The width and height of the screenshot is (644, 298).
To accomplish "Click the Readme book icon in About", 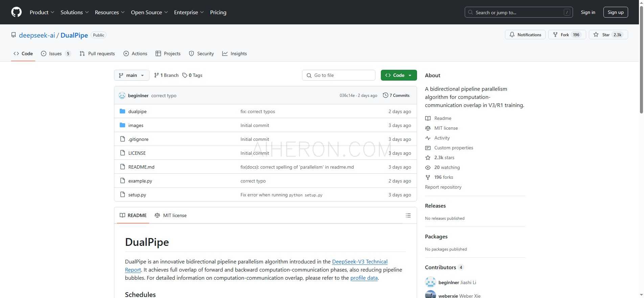I will [428, 118].
